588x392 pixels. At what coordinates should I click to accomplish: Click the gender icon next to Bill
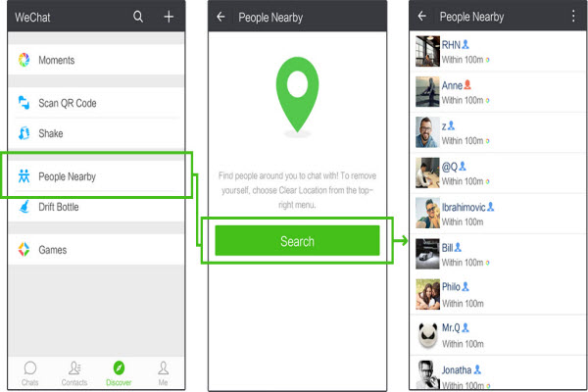(458, 247)
